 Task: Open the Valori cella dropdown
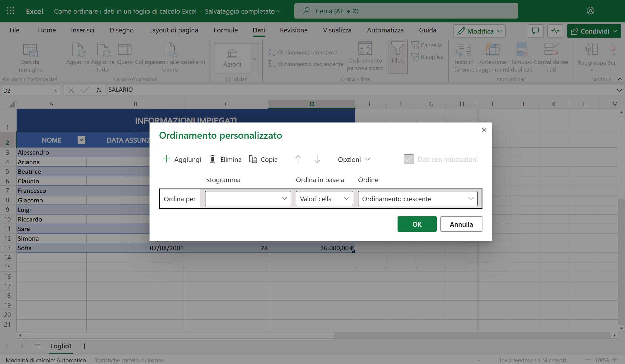pos(324,199)
